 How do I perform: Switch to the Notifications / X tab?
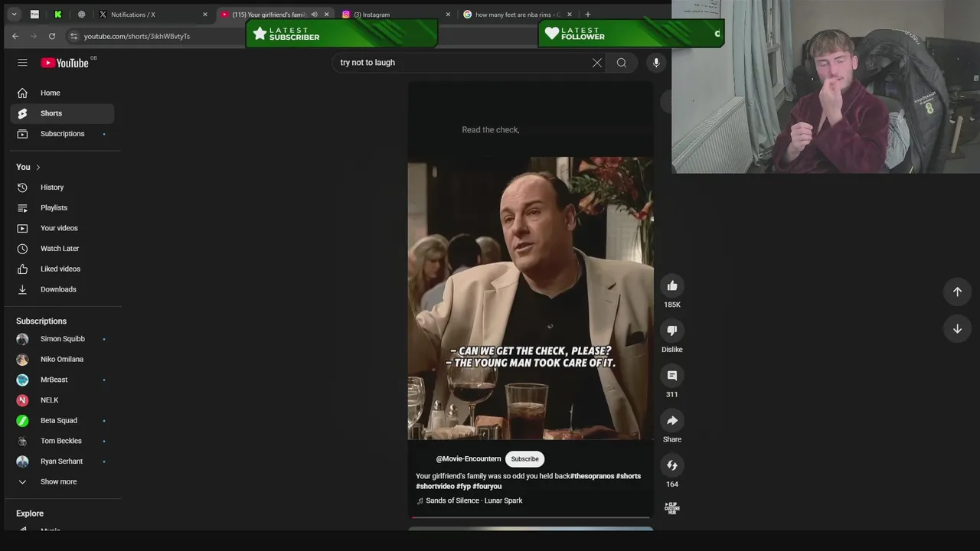(x=153, y=15)
